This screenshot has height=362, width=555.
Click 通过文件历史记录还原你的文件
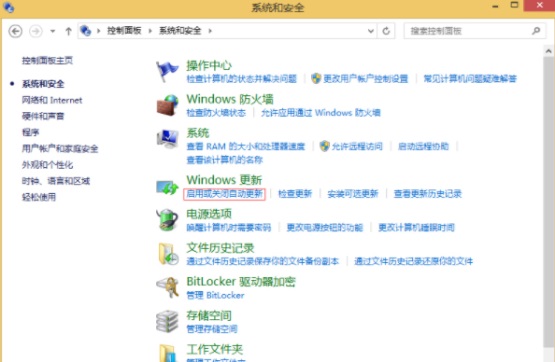tap(413, 261)
